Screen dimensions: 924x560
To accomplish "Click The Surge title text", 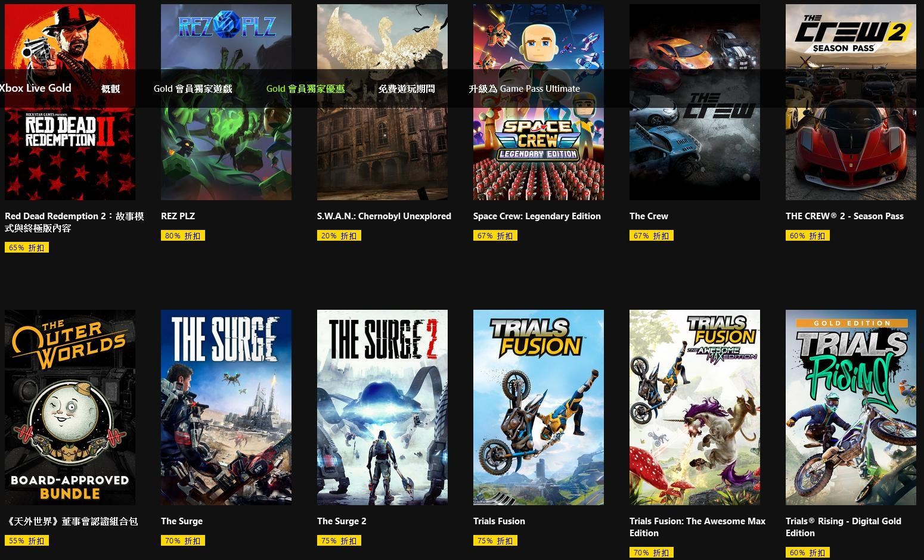I will click(182, 521).
